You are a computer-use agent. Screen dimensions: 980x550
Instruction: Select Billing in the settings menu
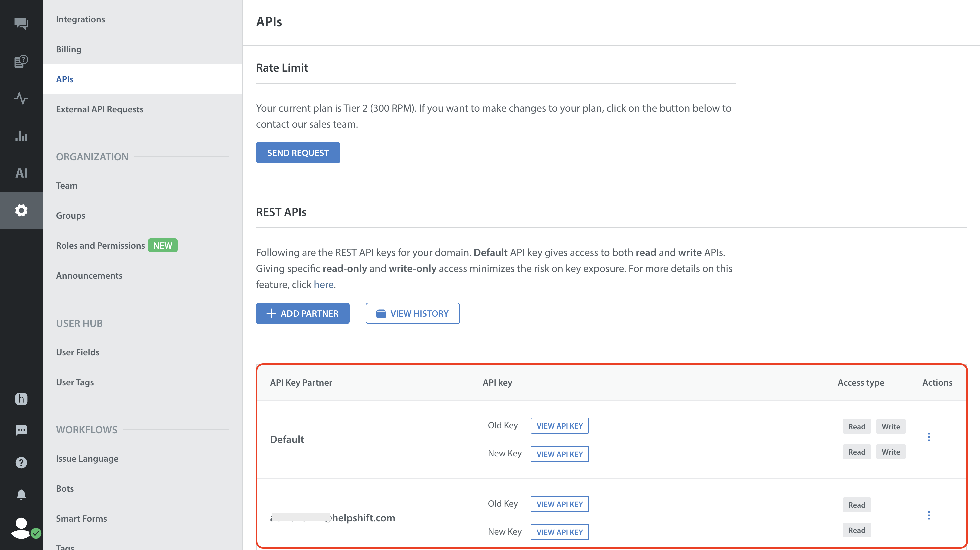68,49
